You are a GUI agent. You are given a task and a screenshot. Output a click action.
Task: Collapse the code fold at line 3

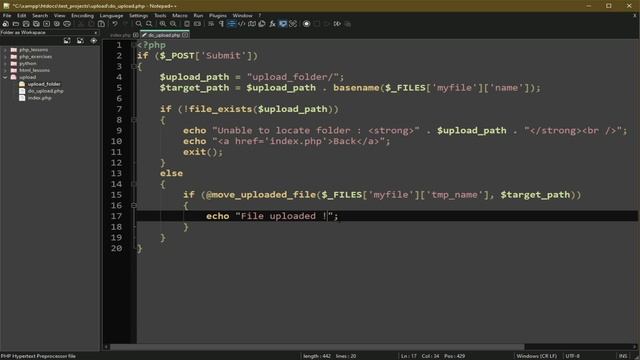point(133,66)
